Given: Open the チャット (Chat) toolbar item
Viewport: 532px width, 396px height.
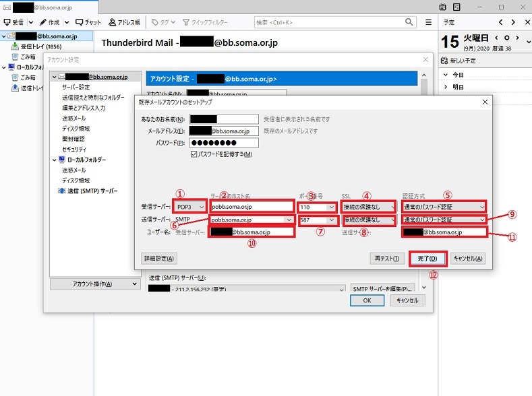Looking at the screenshot, I should click(88, 22).
